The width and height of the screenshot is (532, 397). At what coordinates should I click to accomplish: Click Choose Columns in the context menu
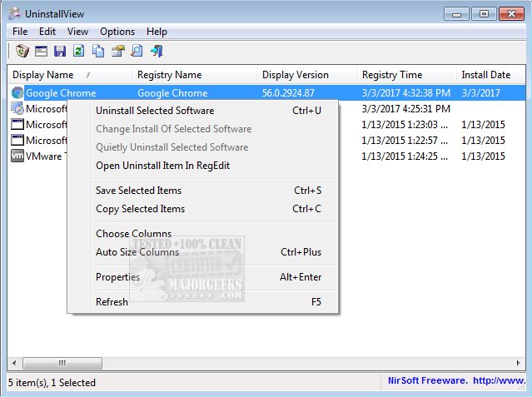[133, 234]
